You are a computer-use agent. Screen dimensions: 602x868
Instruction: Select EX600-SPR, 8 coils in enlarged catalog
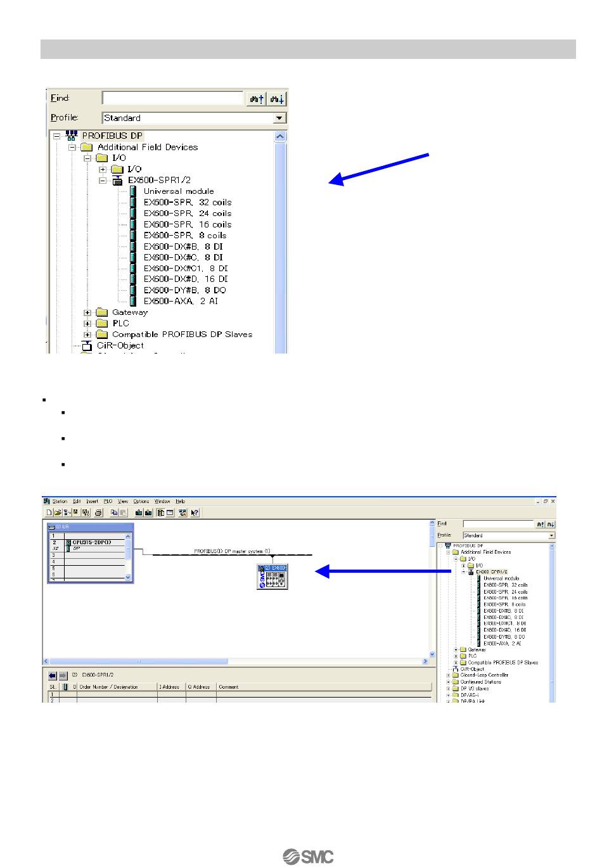coord(185,235)
